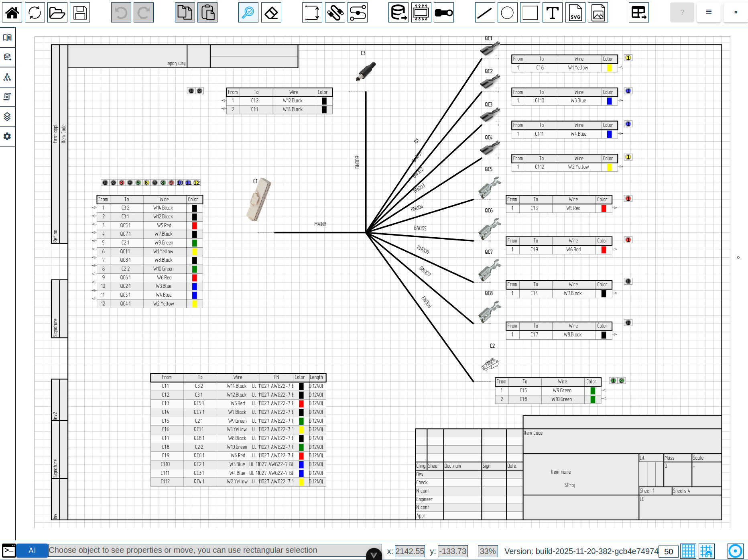Open Settings from the left sidebar

coord(7,136)
